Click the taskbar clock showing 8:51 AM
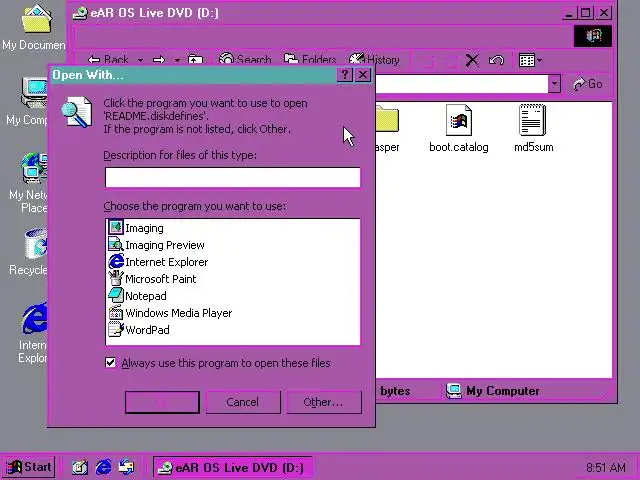Screen dimensions: 640x480 (606, 467)
